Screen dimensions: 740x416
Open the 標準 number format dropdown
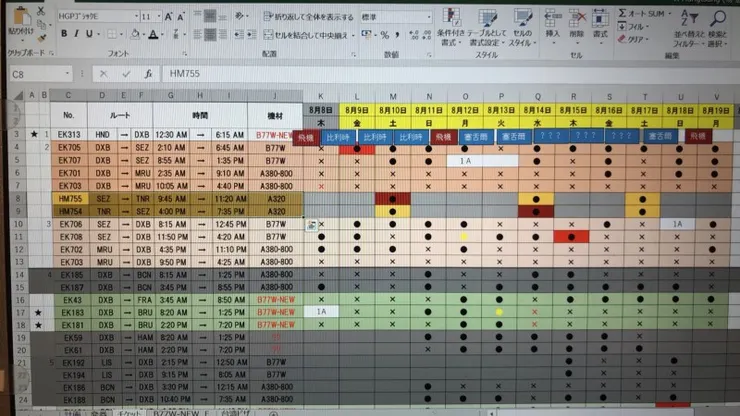coord(429,17)
